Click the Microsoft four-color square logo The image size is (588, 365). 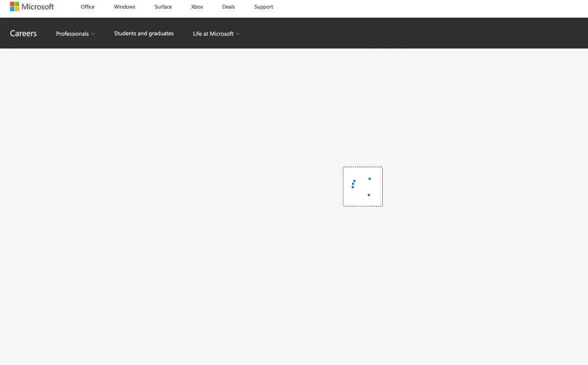[15, 6]
